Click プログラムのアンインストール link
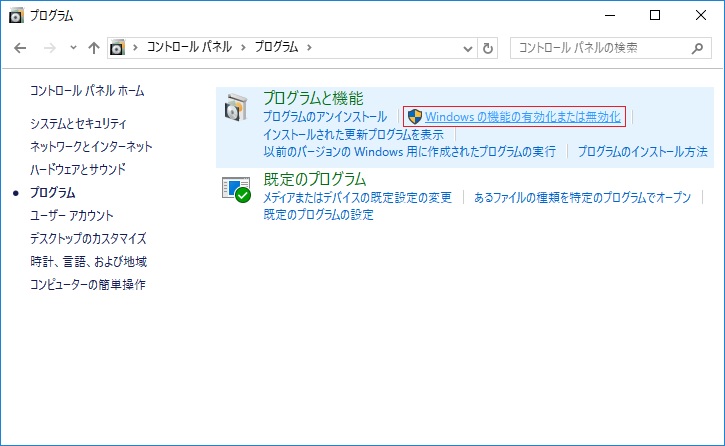725x446 pixels. pyautogui.click(x=325, y=116)
